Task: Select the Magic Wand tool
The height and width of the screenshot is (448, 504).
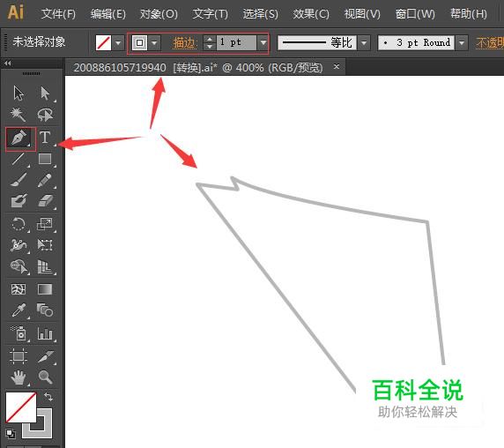Action: click(x=19, y=115)
